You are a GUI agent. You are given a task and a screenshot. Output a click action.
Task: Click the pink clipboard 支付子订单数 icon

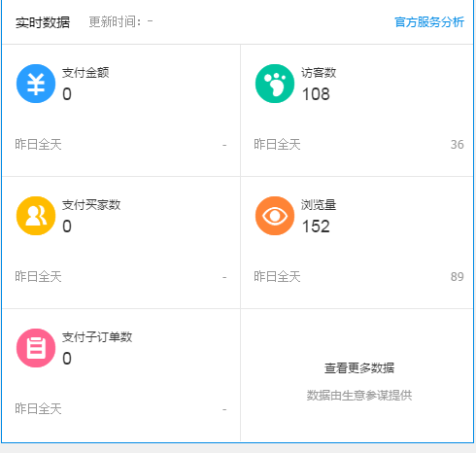click(36, 348)
